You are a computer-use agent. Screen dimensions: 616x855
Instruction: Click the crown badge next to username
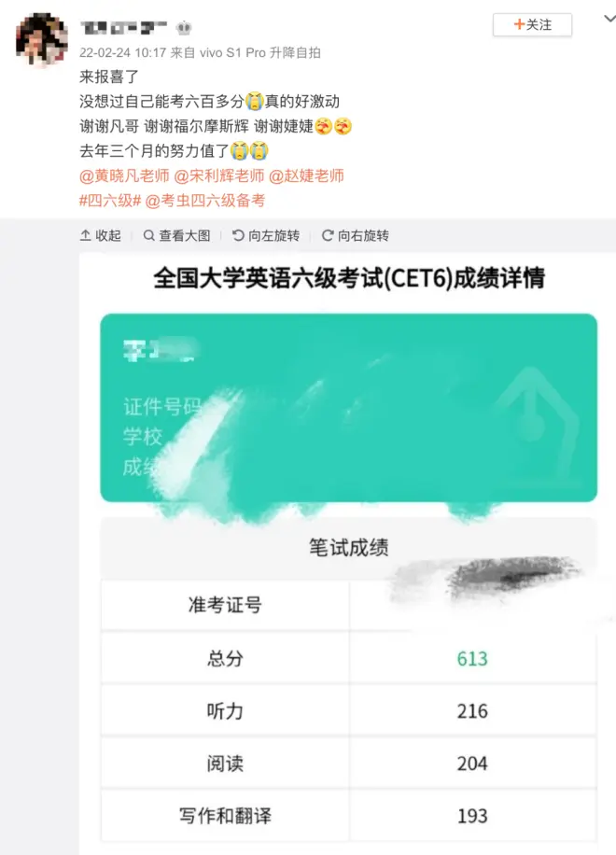tap(184, 27)
